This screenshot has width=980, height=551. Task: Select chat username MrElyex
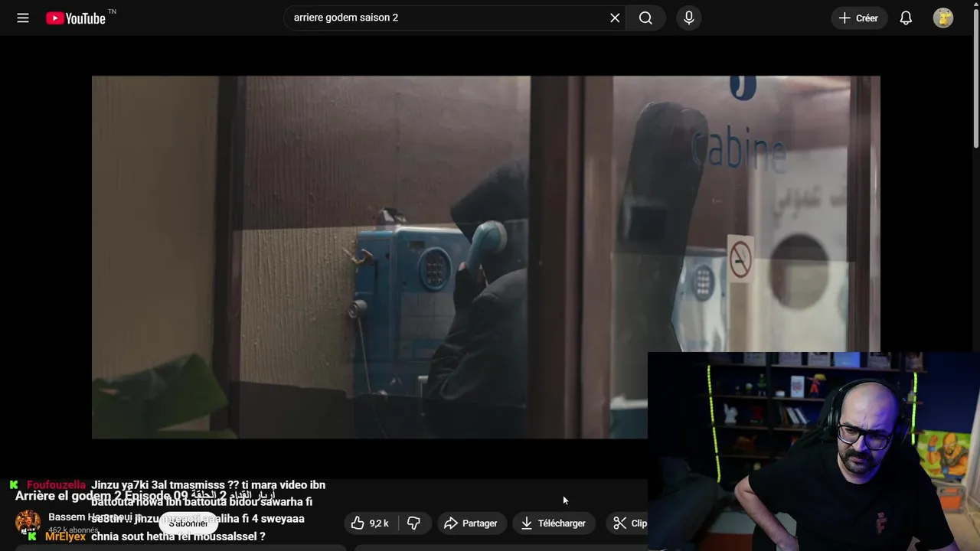(65, 537)
